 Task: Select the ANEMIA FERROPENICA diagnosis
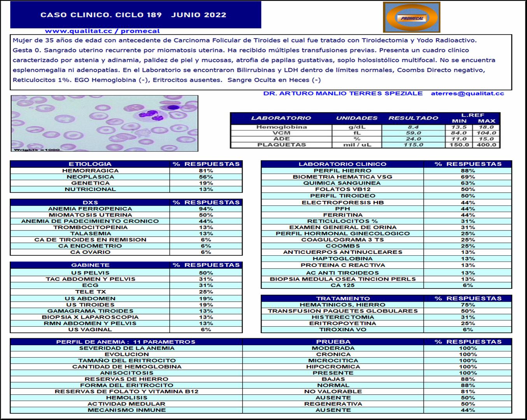tap(126, 209)
